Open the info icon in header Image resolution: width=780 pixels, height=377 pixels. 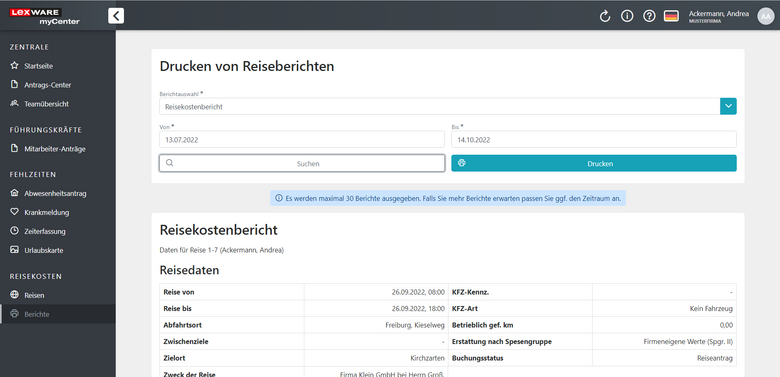(x=627, y=16)
